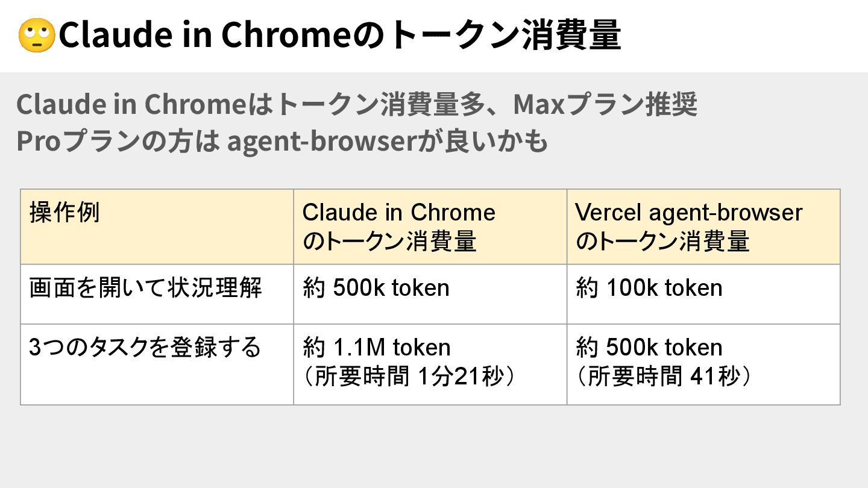Click "のトークン消費量" under the Claude in Chrome header
Image resolution: width=868 pixels, height=488 pixels.
pos(389,242)
